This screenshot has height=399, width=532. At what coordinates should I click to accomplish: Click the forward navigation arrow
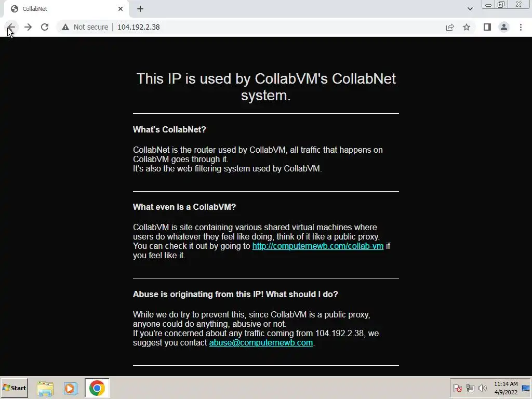28,27
